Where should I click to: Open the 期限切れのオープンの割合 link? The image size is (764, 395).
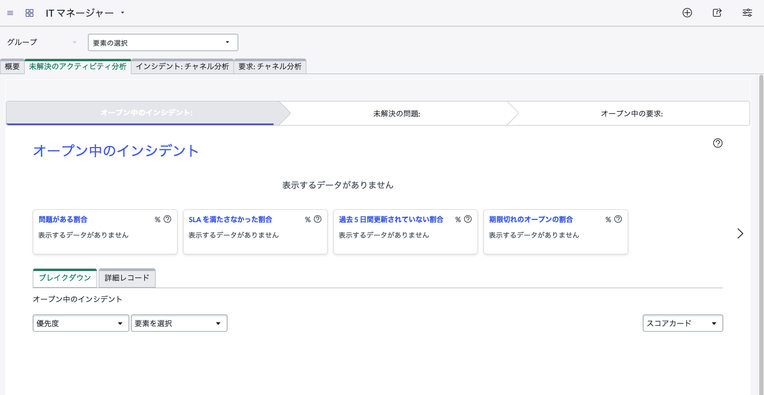pyautogui.click(x=531, y=220)
